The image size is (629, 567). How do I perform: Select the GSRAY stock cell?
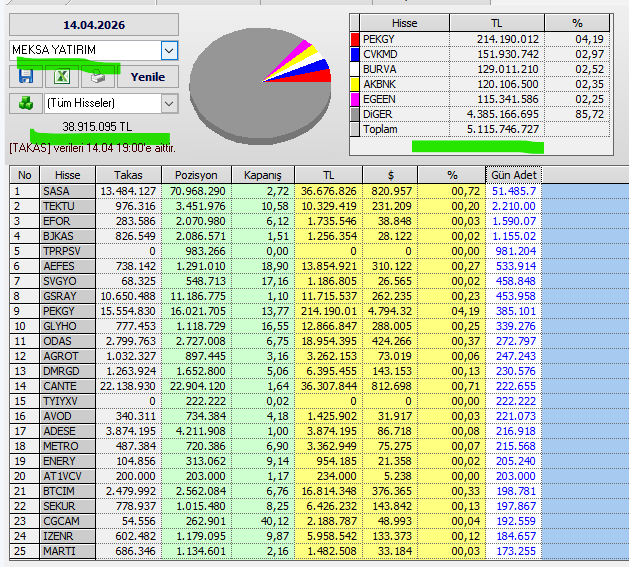(67, 296)
